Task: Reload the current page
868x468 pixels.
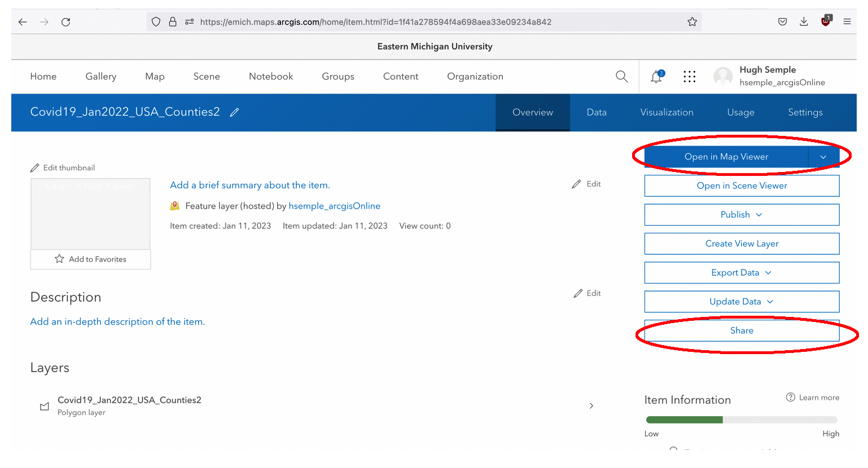Action: [65, 22]
